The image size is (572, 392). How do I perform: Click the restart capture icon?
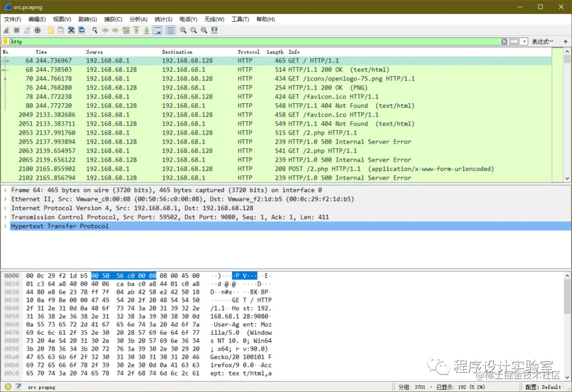pyautogui.click(x=27, y=30)
